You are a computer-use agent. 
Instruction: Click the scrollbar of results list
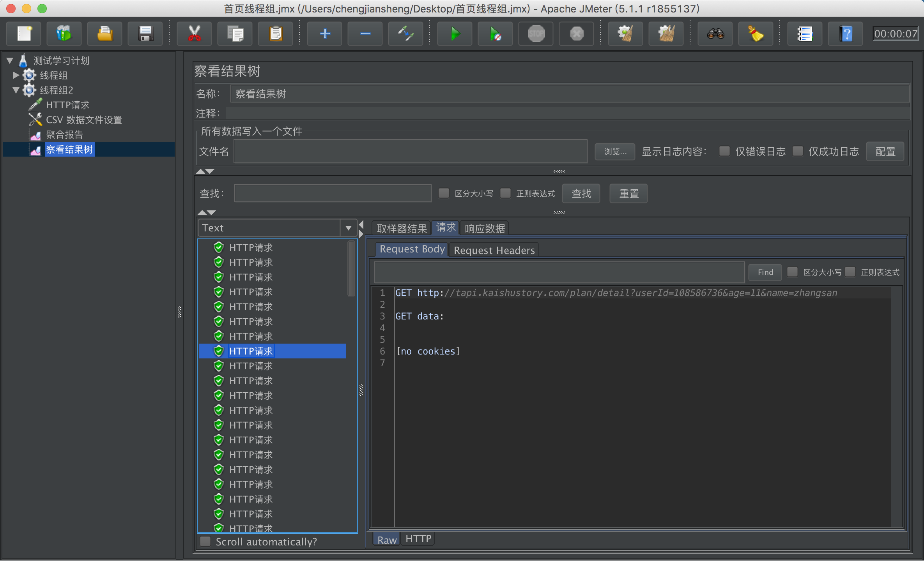(x=351, y=269)
